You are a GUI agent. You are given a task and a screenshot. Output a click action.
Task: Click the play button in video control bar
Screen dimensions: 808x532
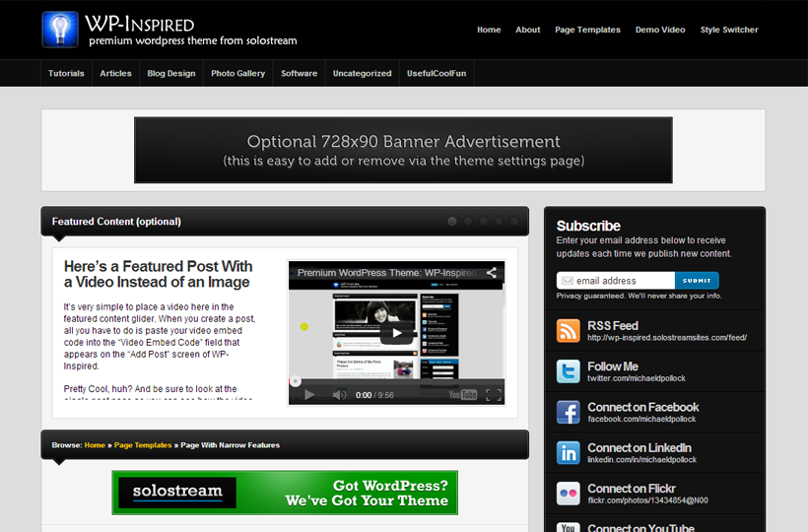[309, 395]
